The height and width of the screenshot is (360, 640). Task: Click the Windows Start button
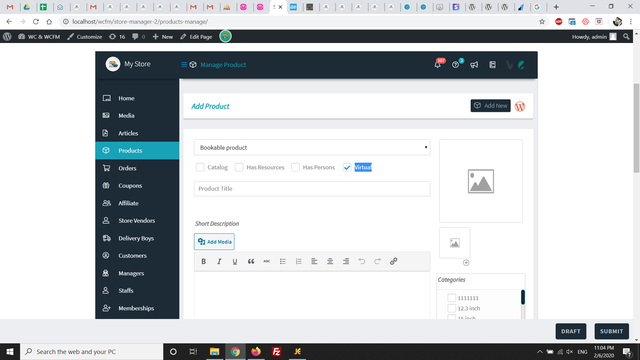[10, 351]
